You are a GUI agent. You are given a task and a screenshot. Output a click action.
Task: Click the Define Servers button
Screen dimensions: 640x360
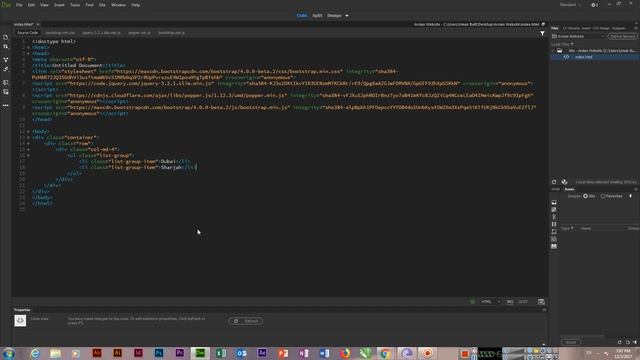coord(622,36)
